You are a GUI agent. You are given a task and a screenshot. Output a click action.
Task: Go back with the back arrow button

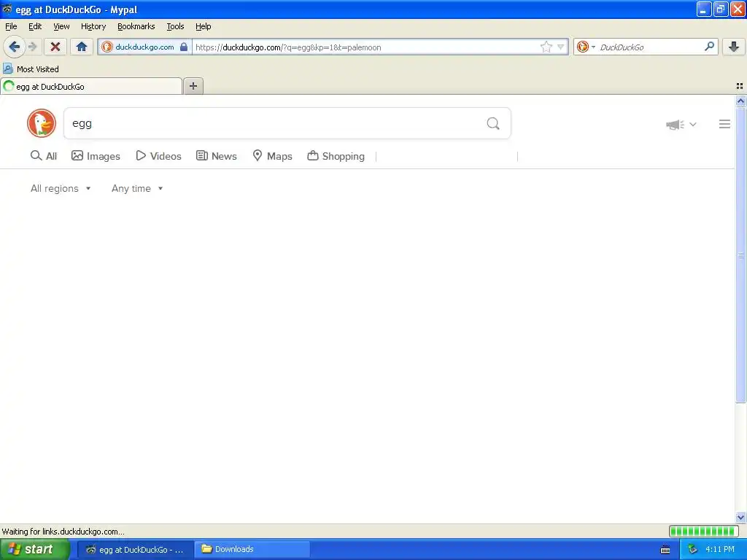point(15,47)
